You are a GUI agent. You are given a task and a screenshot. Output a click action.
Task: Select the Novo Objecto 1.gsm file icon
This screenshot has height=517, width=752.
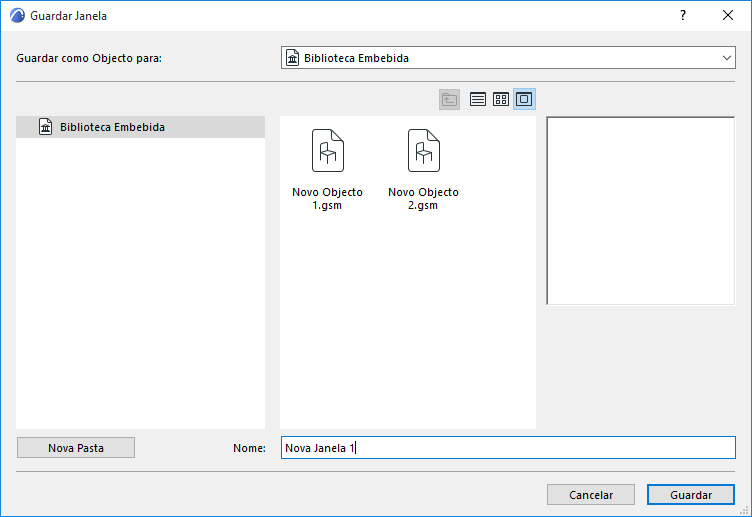[x=328, y=151]
